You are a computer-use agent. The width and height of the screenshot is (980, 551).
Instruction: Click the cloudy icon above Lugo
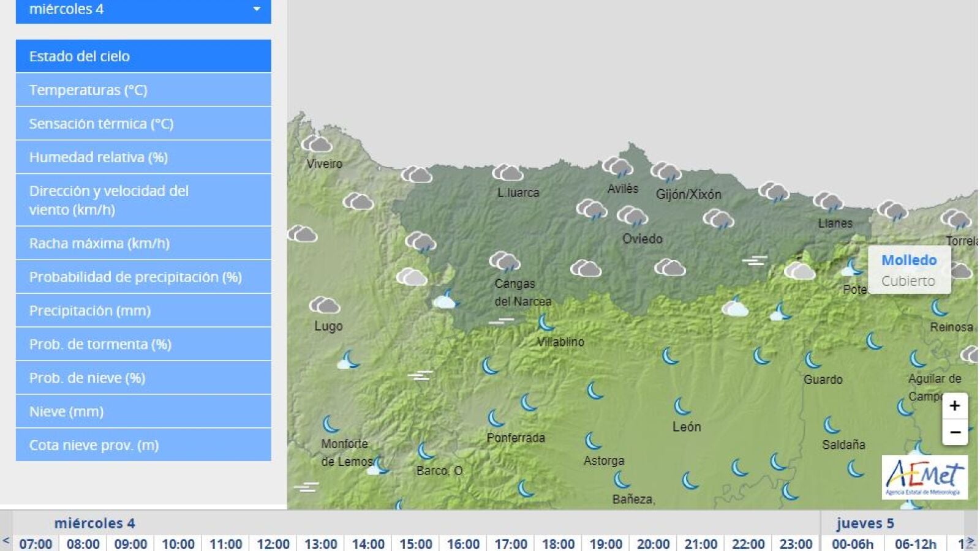(324, 305)
